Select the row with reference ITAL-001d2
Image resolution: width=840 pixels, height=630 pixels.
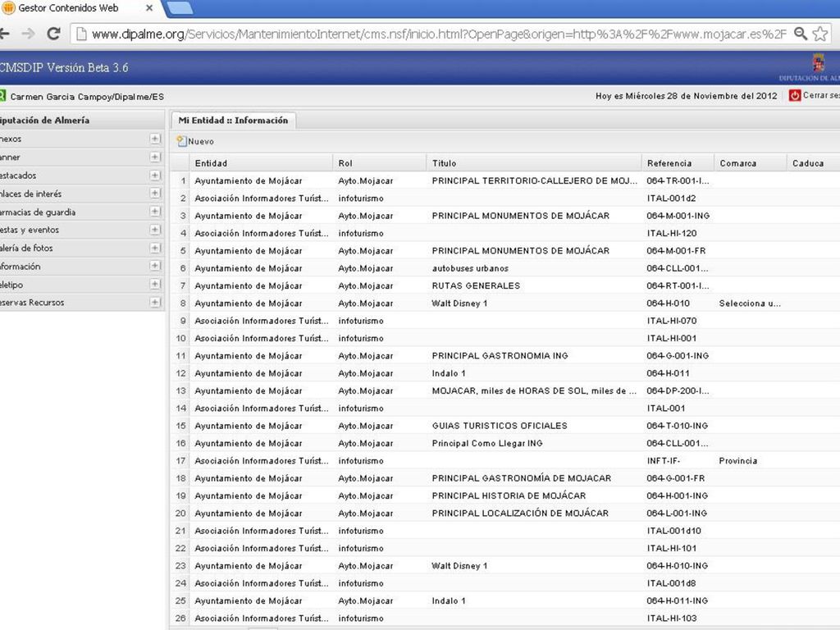tap(505, 199)
